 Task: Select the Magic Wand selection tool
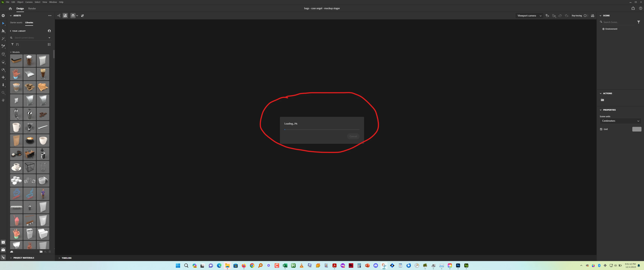coord(3,39)
